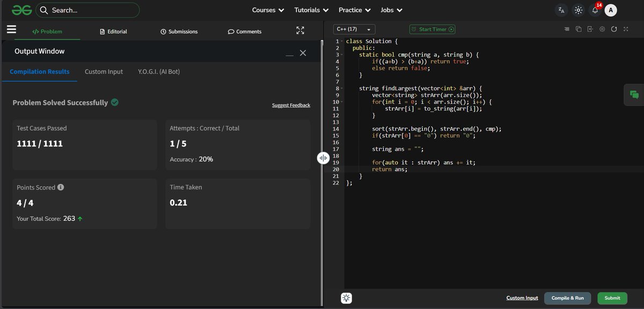Open editor settings gear icon
This screenshot has width=644, height=309.
point(602,30)
